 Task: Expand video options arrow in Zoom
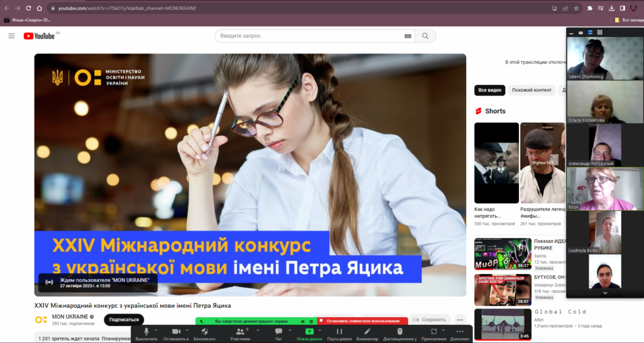click(x=187, y=329)
